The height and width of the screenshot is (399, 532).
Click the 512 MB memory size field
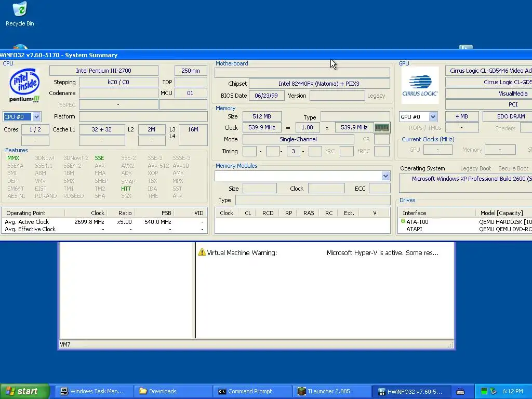tap(262, 116)
